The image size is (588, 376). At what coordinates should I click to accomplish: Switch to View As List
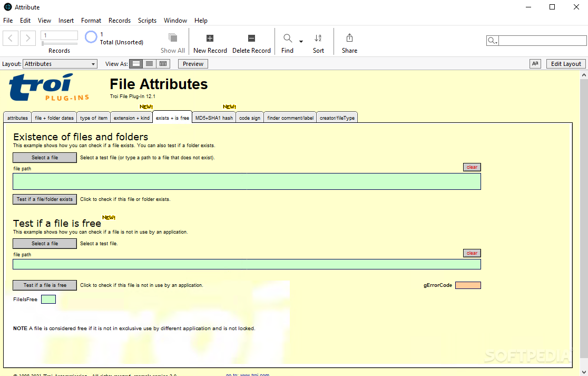[x=149, y=64]
